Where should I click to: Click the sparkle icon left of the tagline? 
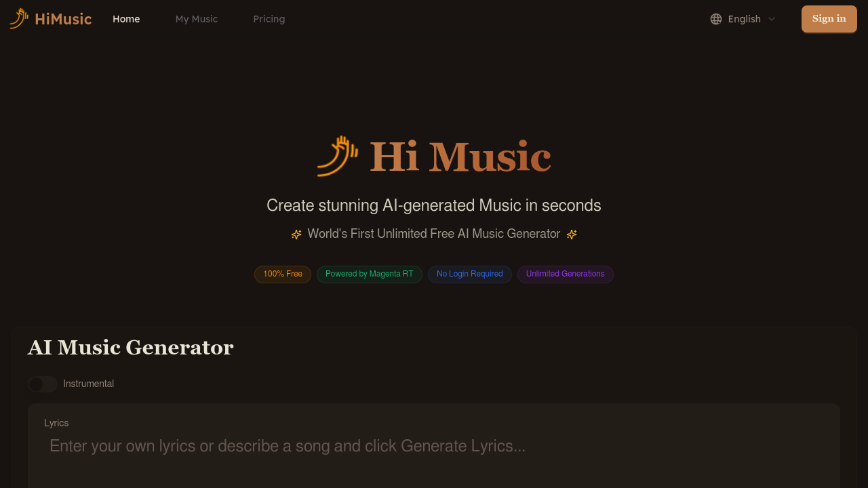point(296,234)
